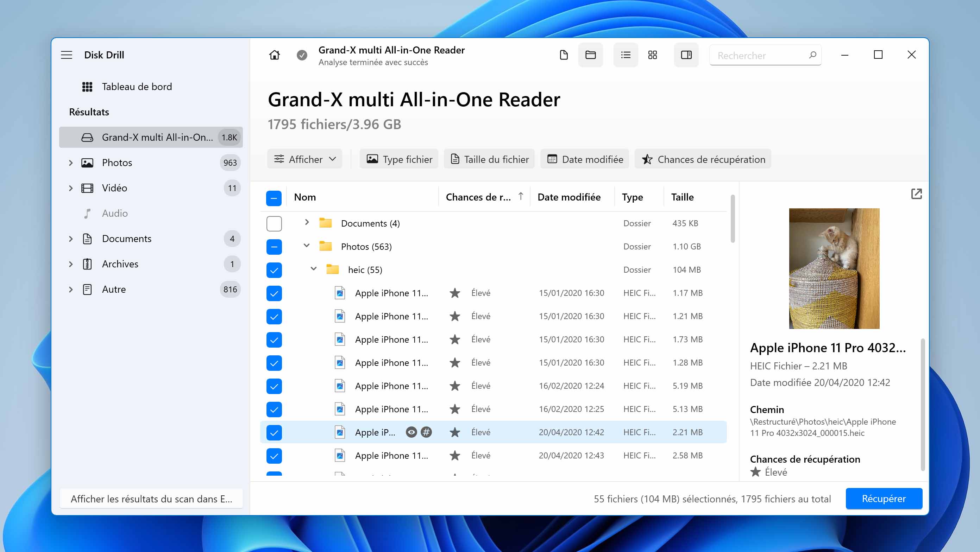Open the Afficher dropdown
Screen dimensions: 980x552
tap(305, 159)
